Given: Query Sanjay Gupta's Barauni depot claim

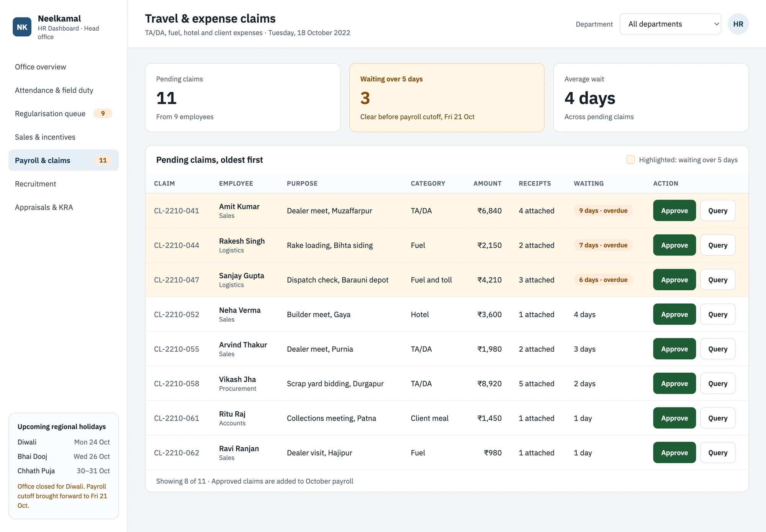Looking at the screenshot, I should click(717, 280).
